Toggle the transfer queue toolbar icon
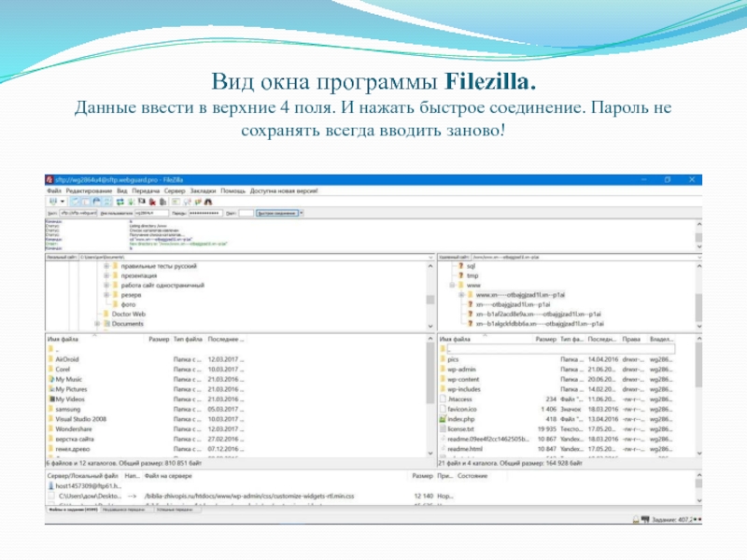This screenshot has width=747, height=560. [107, 202]
